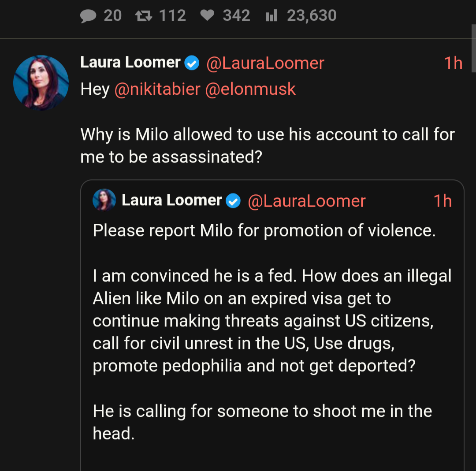Open the @elonmusk mention

[250, 89]
